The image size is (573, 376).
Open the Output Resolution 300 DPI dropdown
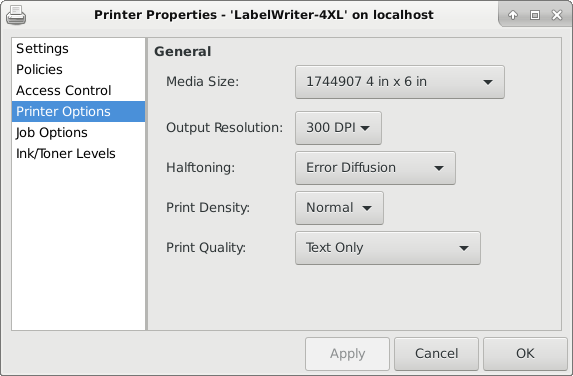click(x=338, y=128)
